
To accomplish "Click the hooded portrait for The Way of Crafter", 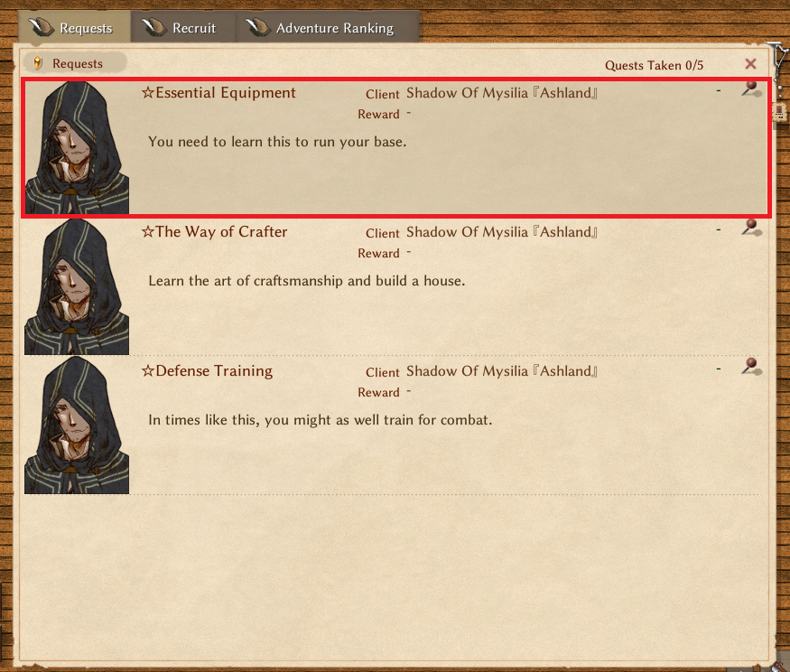I will (x=77, y=286).
